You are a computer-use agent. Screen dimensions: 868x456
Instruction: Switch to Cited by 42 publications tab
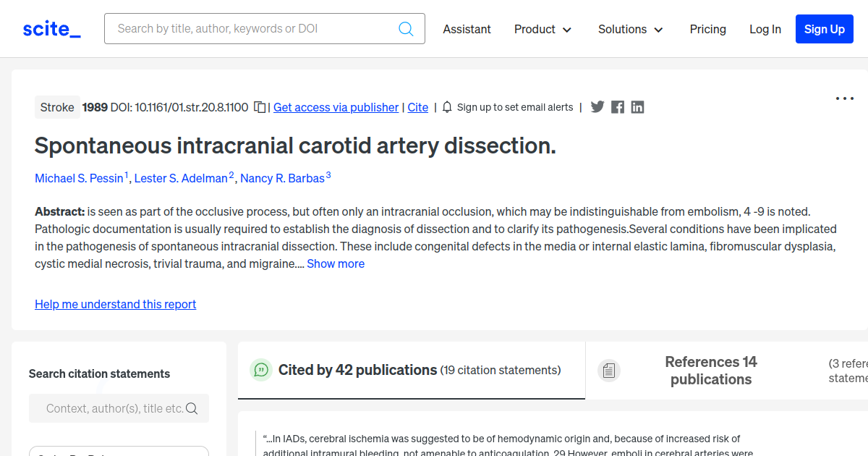(x=412, y=370)
